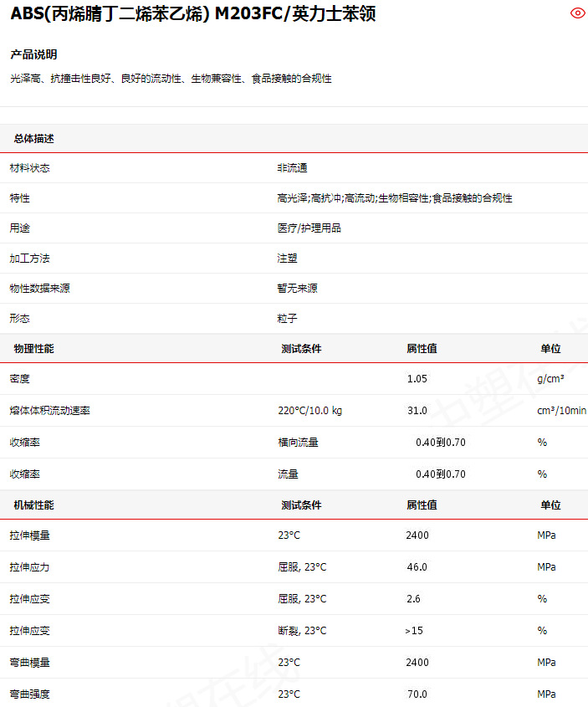Click the 熔体体积流动速率 row label

coord(50,411)
